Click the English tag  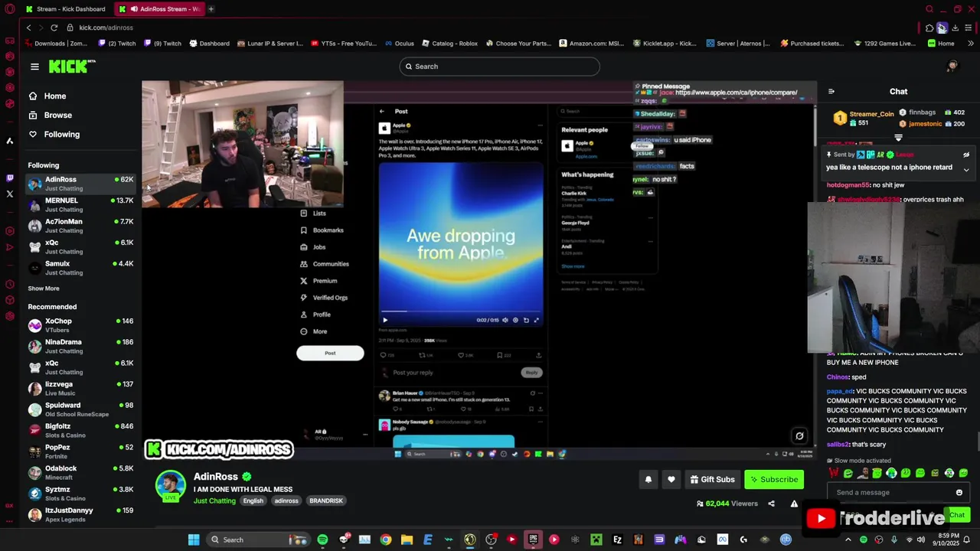click(253, 500)
